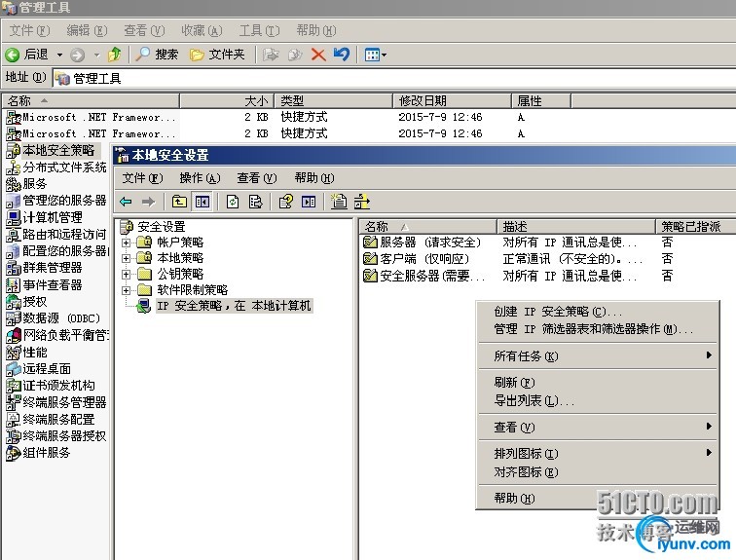This screenshot has height=560, width=736.
Task: Open 编辑(E) menu in Explorer window
Action: 87,30
